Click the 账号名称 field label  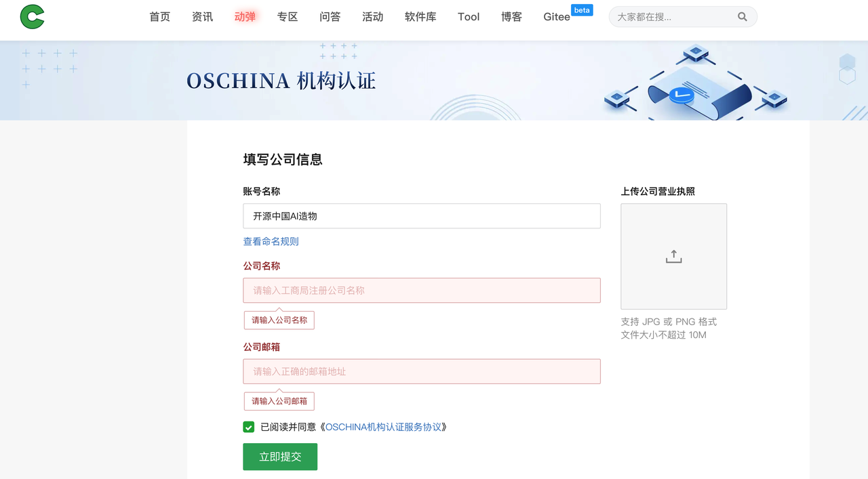point(262,192)
